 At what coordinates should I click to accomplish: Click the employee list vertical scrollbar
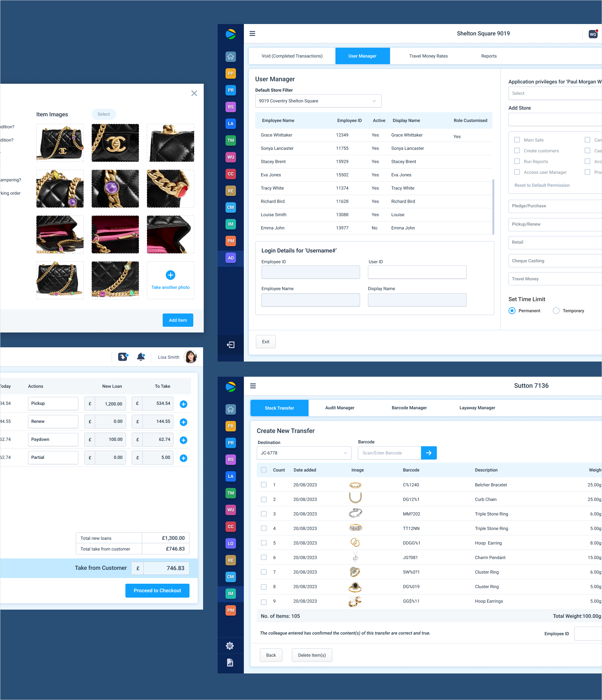(x=493, y=207)
